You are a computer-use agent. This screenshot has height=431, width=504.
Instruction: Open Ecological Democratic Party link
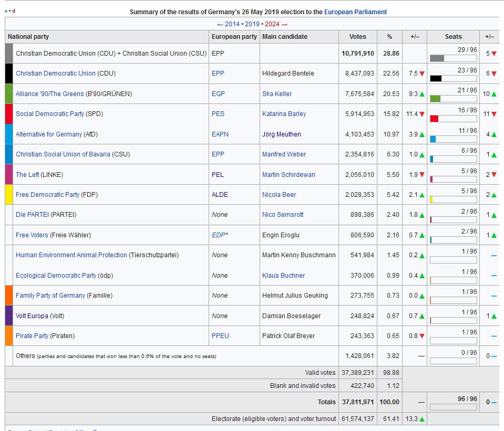click(56, 276)
